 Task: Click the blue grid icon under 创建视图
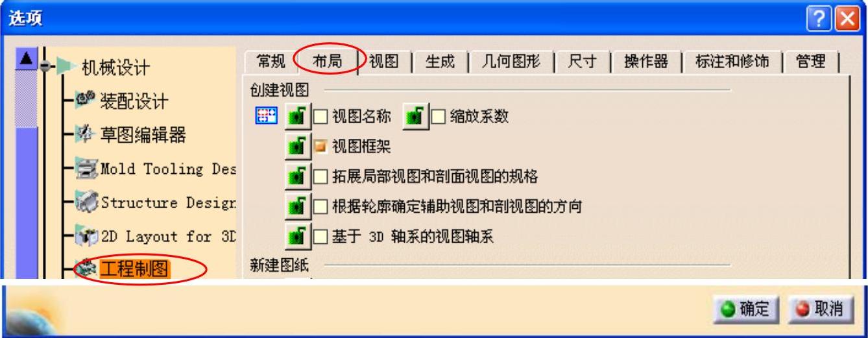click(x=267, y=117)
